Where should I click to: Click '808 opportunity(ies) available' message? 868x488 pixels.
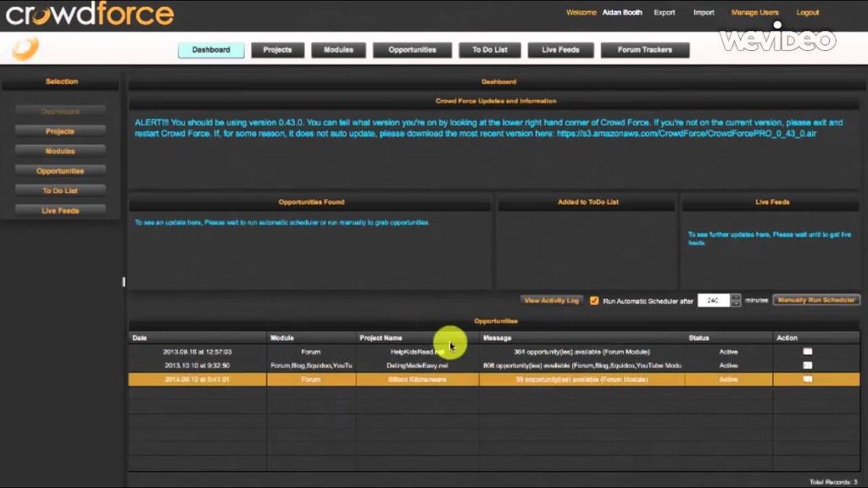pos(581,366)
